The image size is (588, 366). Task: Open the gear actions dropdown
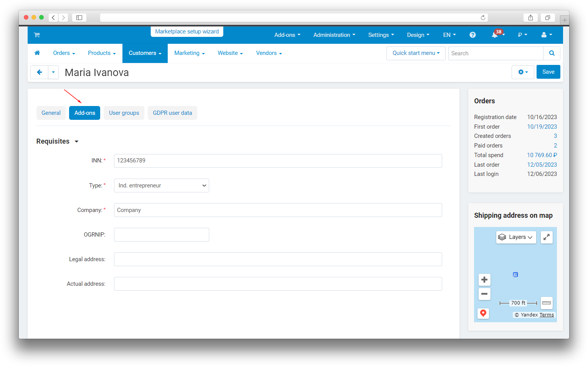(522, 72)
